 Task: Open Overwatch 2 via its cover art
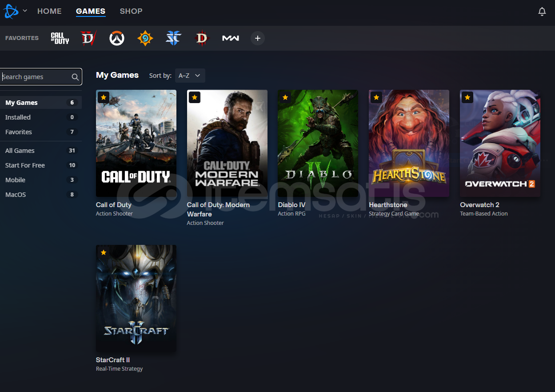coord(500,143)
